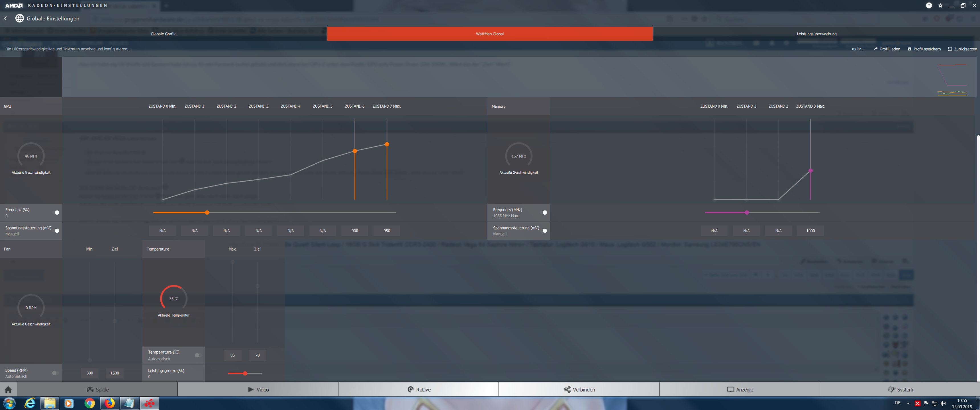This screenshot has height=410, width=980.
Task: Click Profil laden
Action: (887, 49)
